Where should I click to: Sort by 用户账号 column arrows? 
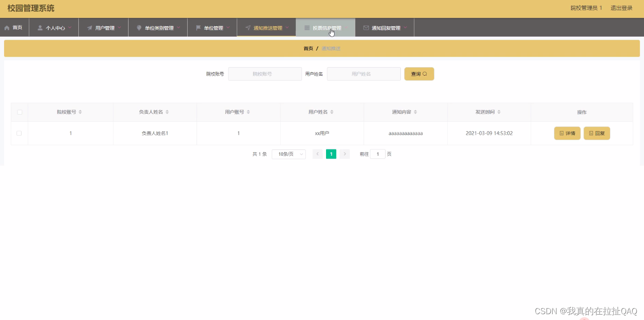[248, 112]
